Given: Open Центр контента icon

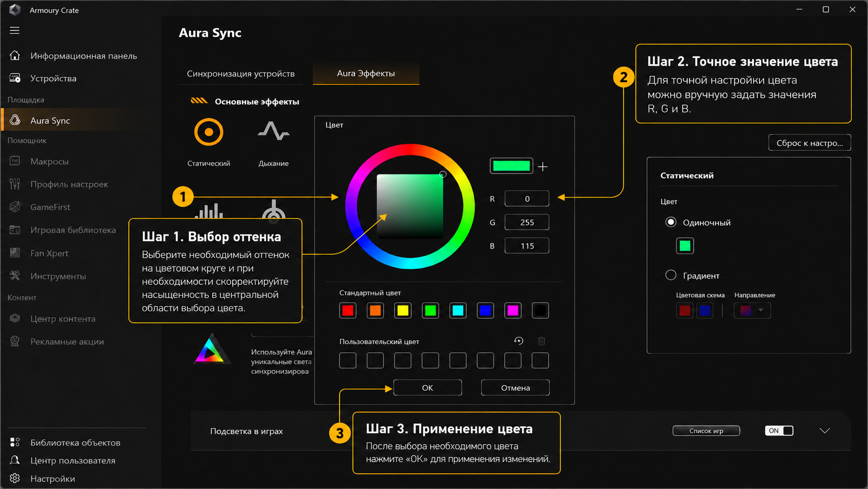Looking at the screenshot, I should 15,319.
